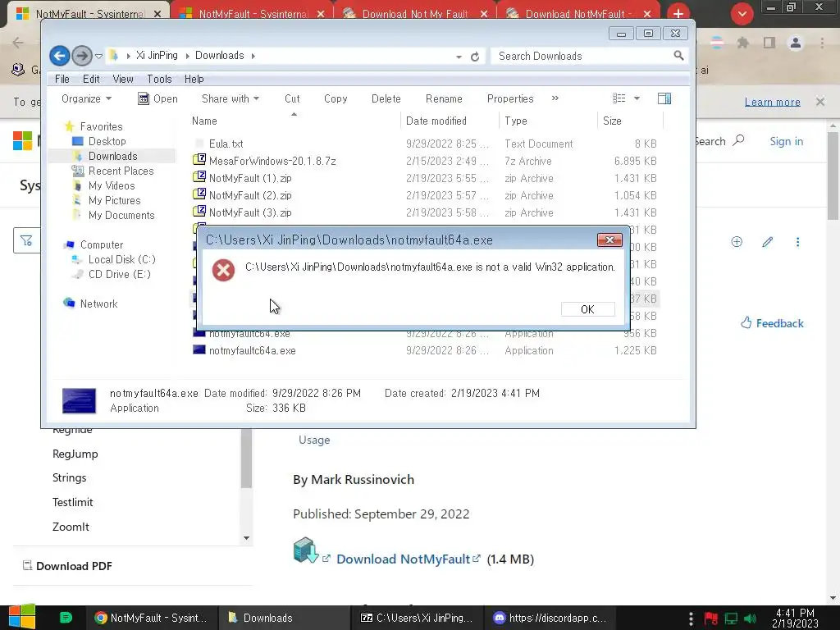The width and height of the screenshot is (840, 630).
Task: Open the View menu
Action: [123, 79]
